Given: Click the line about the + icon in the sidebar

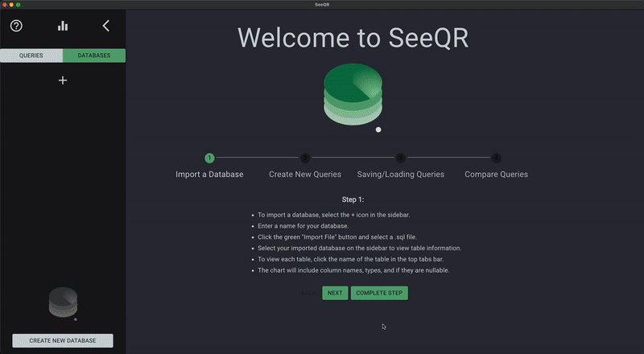Looking at the screenshot, I should 334,215.
